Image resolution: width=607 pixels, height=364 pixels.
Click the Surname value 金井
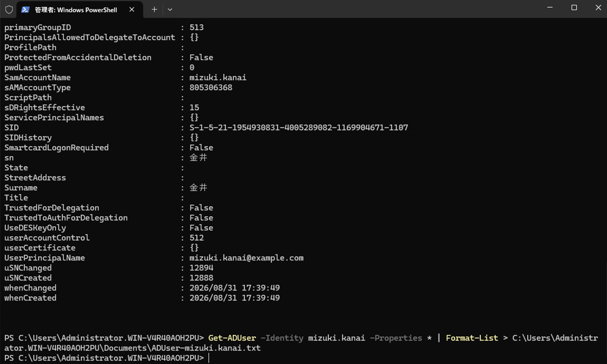198,188
